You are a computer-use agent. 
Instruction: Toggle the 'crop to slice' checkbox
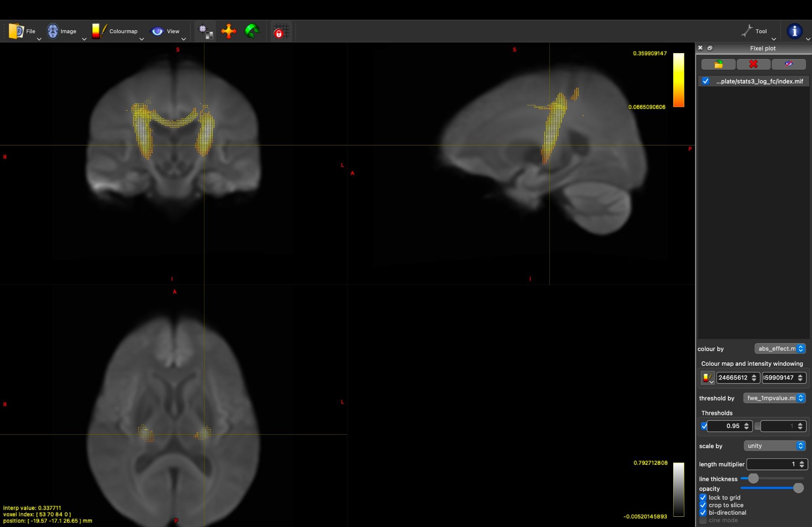[703, 505]
